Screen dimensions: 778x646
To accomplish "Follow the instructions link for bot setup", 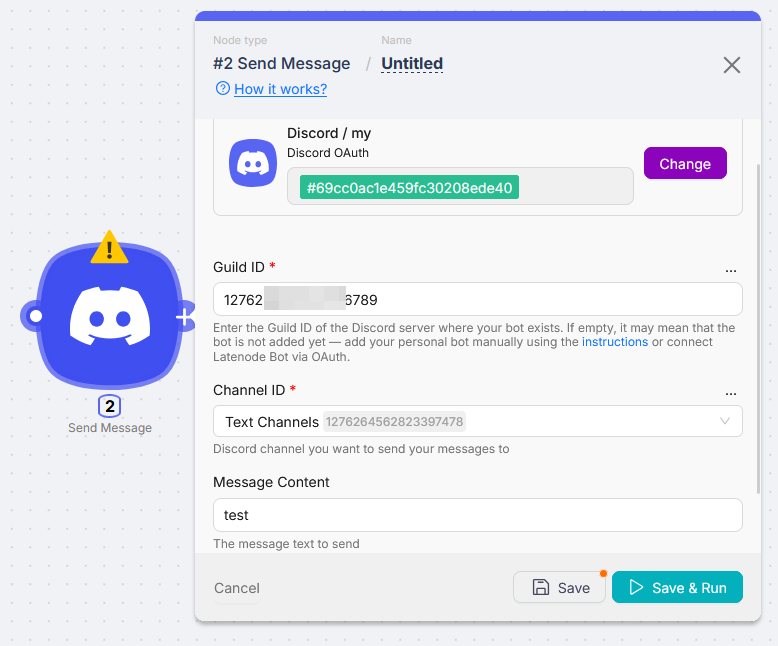I will pyautogui.click(x=615, y=342).
